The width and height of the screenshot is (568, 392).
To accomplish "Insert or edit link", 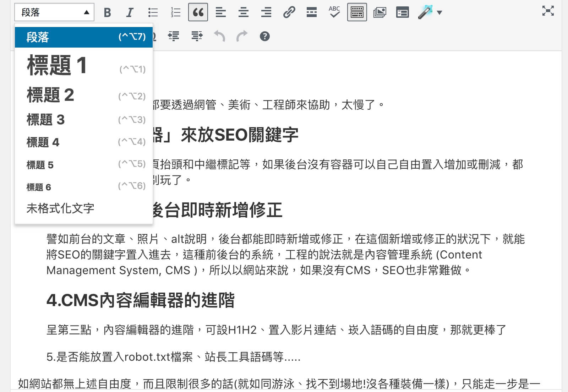I will pos(289,13).
